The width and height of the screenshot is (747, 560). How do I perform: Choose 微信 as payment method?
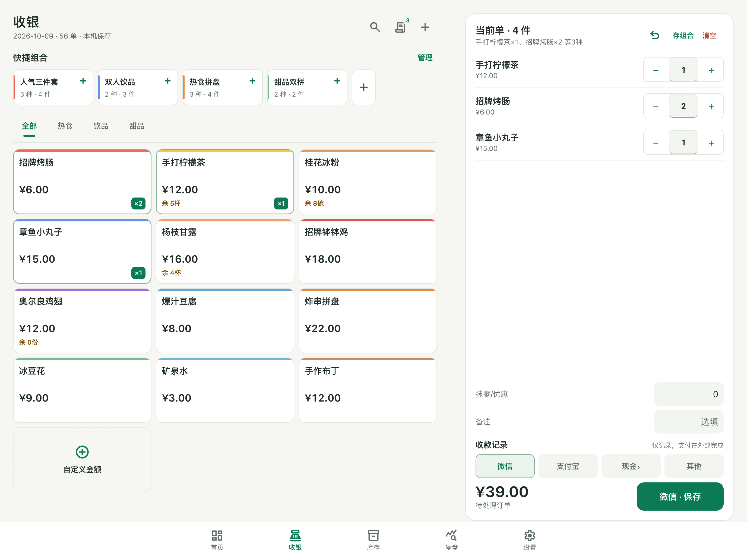[505, 466]
